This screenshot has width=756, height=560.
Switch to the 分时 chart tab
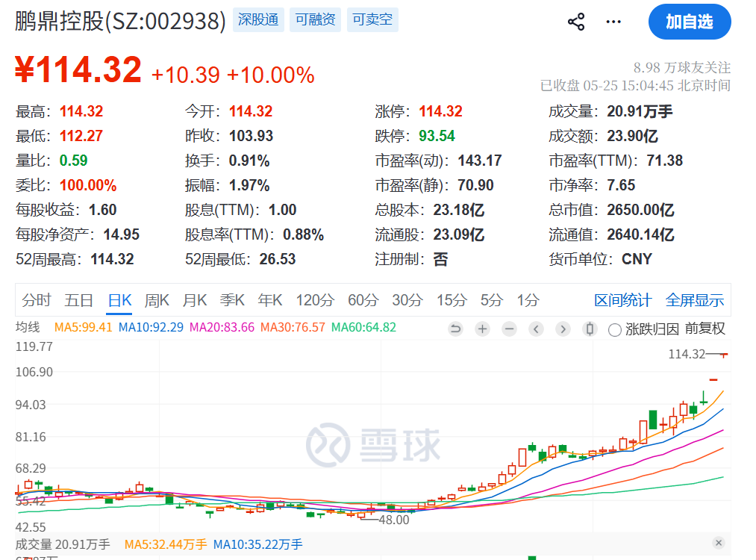pos(36,300)
